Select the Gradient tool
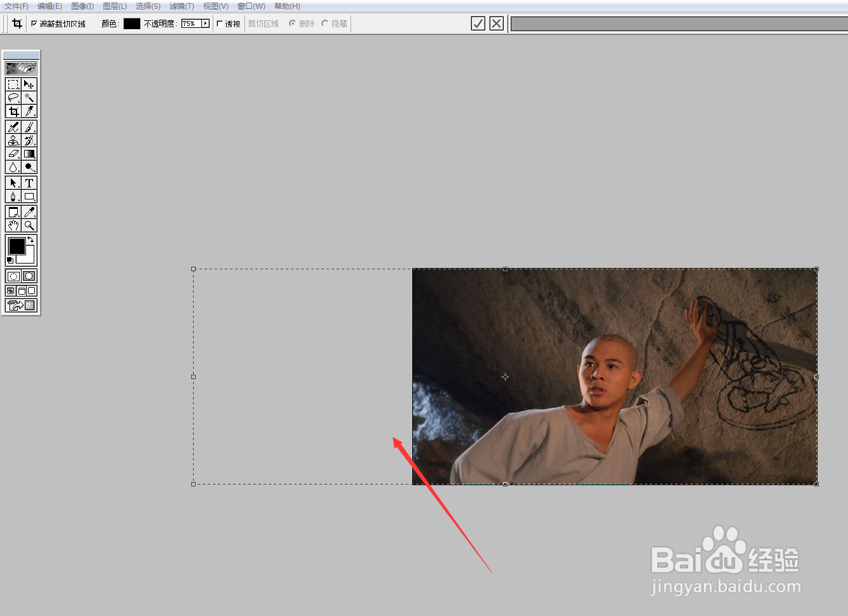The image size is (848, 616). 29,154
